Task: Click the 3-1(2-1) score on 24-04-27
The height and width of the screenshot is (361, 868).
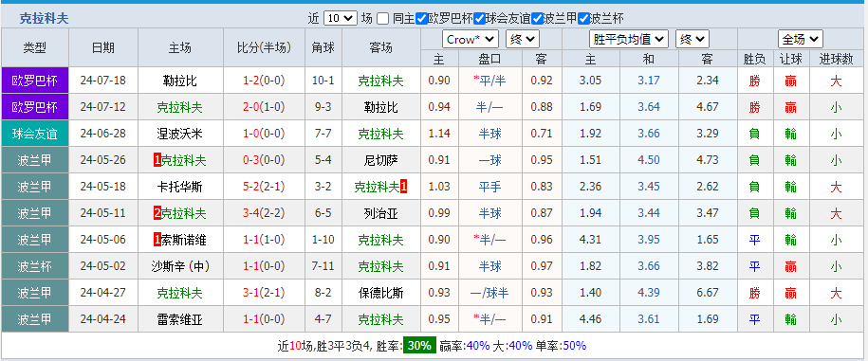Action: point(264,293)
